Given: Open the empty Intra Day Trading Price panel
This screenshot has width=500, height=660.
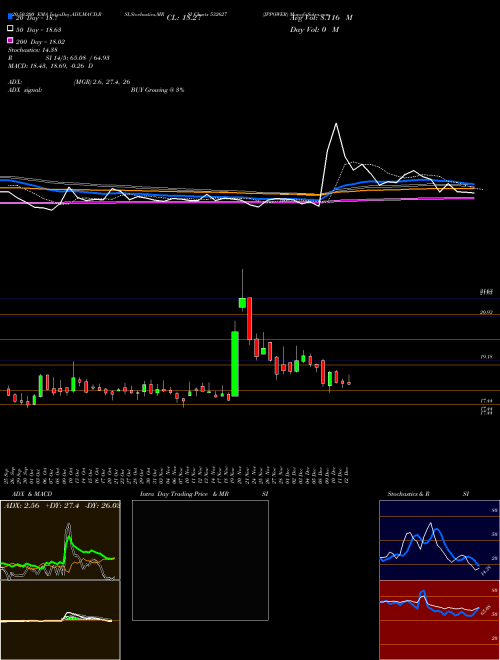Looking at the screenshot, I should click(x=200, y=560).
